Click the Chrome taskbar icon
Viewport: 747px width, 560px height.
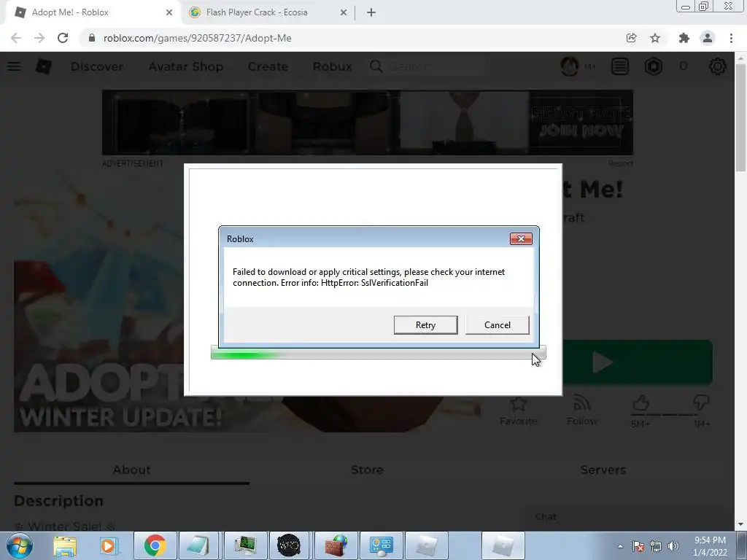(155, 545)
